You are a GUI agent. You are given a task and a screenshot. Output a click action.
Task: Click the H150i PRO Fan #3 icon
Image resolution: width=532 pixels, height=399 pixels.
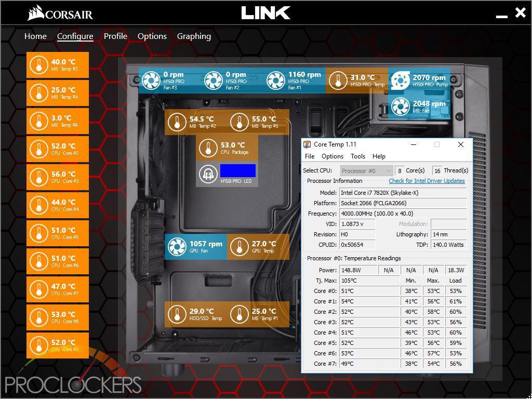tap(151, 81)
